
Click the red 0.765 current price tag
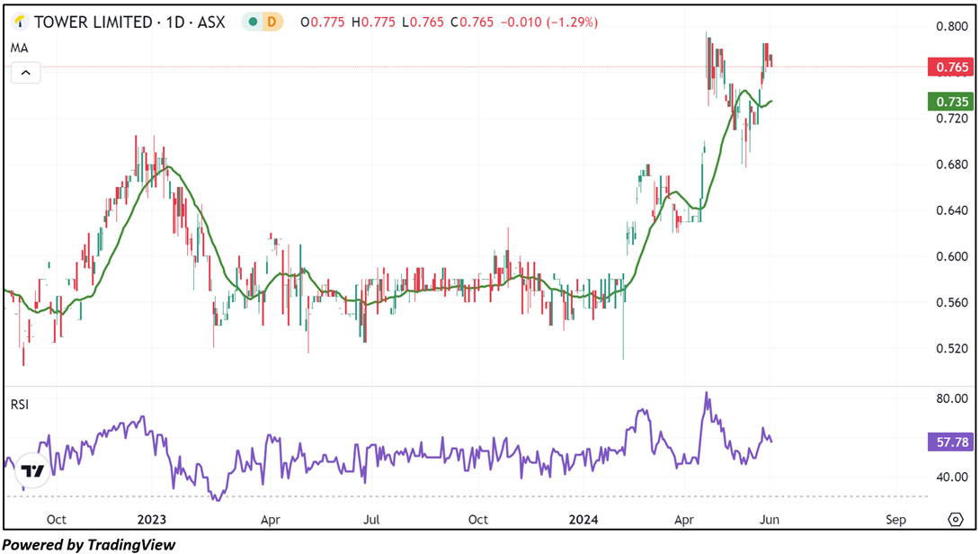pyautogui.click(x=950, y=67)
